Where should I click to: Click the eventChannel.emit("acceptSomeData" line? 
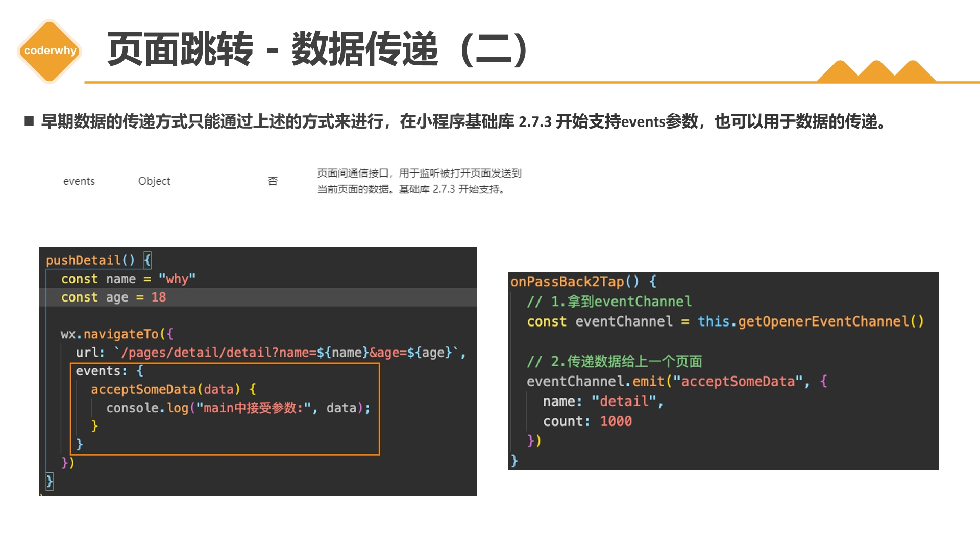(677, 381)
